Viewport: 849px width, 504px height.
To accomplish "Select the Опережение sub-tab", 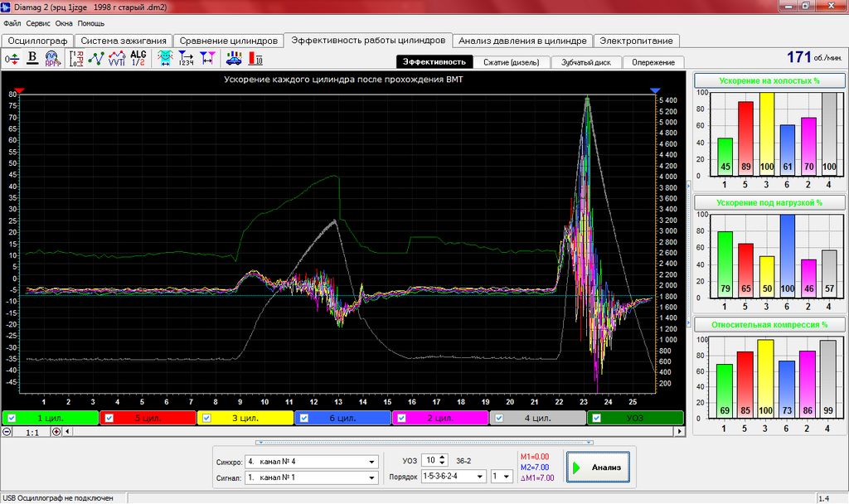I will [653, 63].
